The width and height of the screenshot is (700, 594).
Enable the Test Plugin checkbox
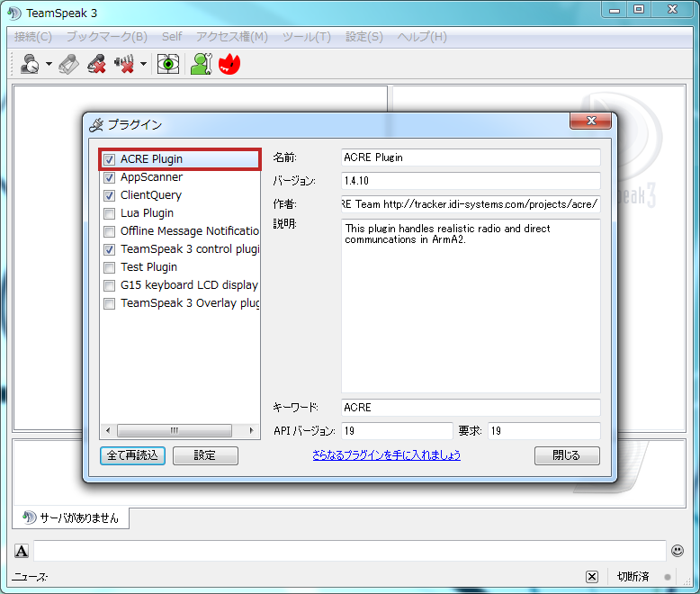[110, 267]
